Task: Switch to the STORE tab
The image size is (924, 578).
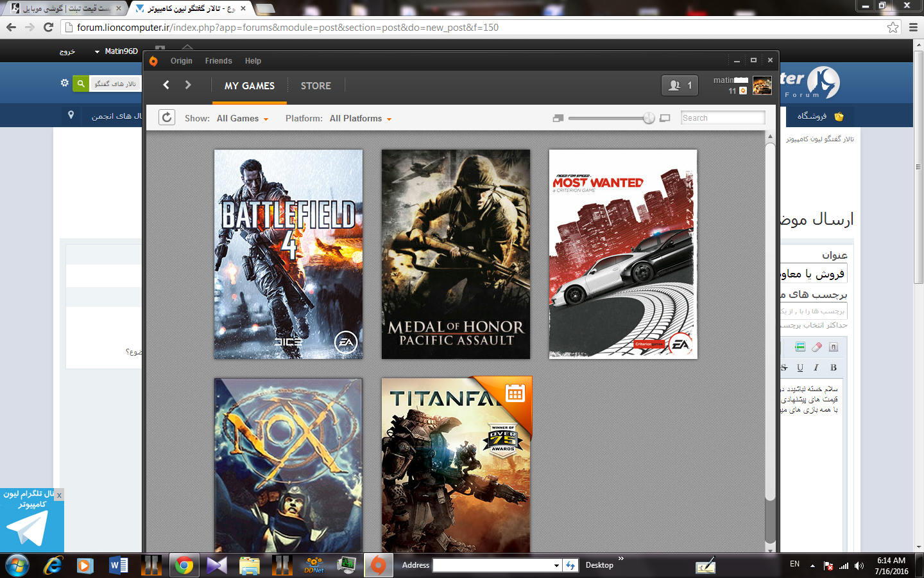Action: (x=316, y=85)
